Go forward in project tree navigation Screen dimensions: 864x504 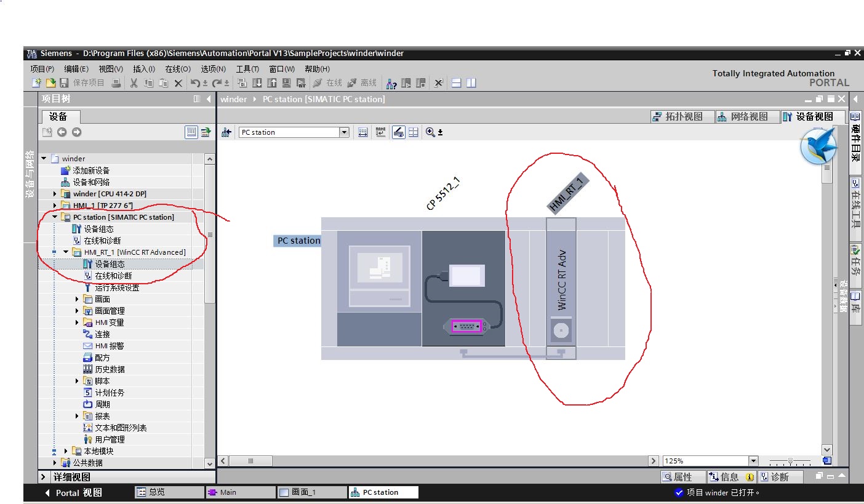(76, 132)
